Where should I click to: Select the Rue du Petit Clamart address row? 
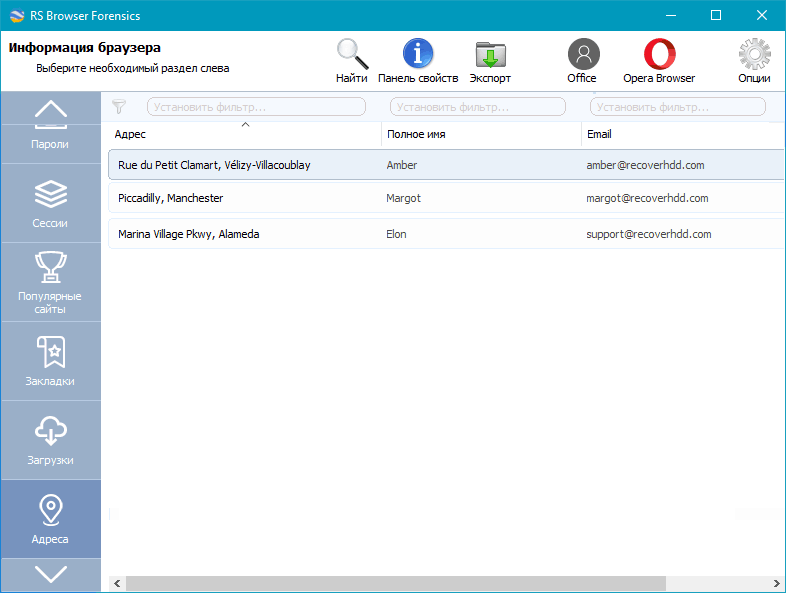tap(446, 165)
